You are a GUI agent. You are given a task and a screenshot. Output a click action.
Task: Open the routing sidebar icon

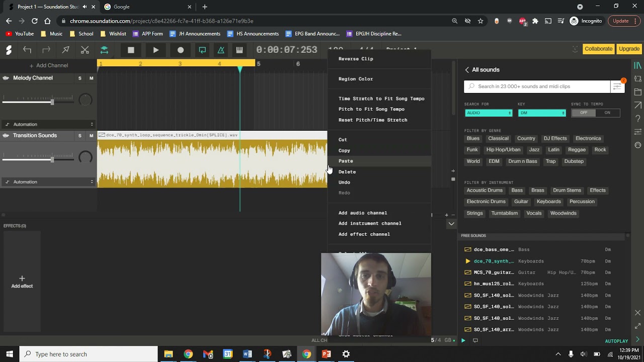click(637, 79)
